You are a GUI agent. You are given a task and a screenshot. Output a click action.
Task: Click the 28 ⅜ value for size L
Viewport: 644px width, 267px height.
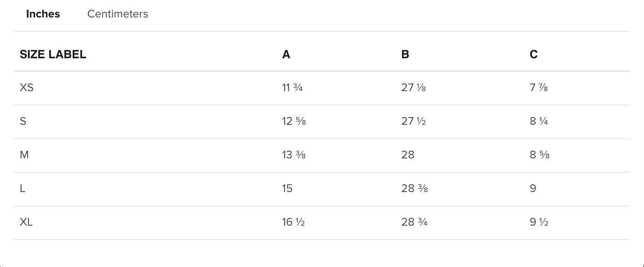pos(414,188)
